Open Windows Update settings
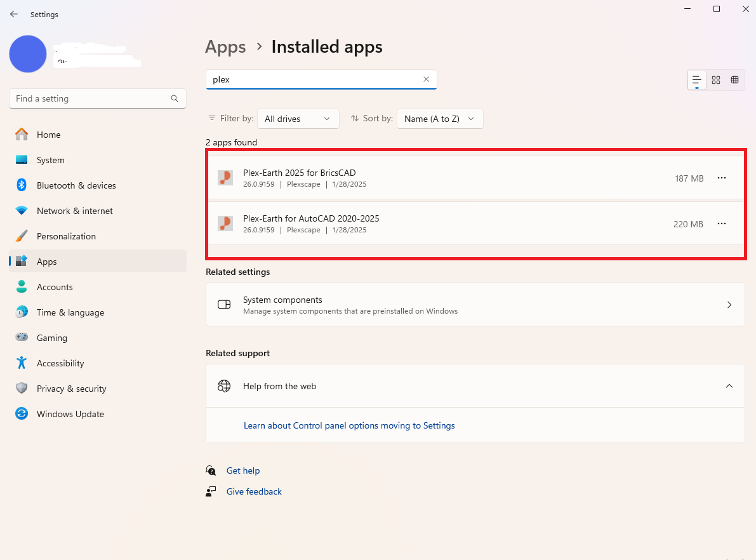 coord(97,414)
